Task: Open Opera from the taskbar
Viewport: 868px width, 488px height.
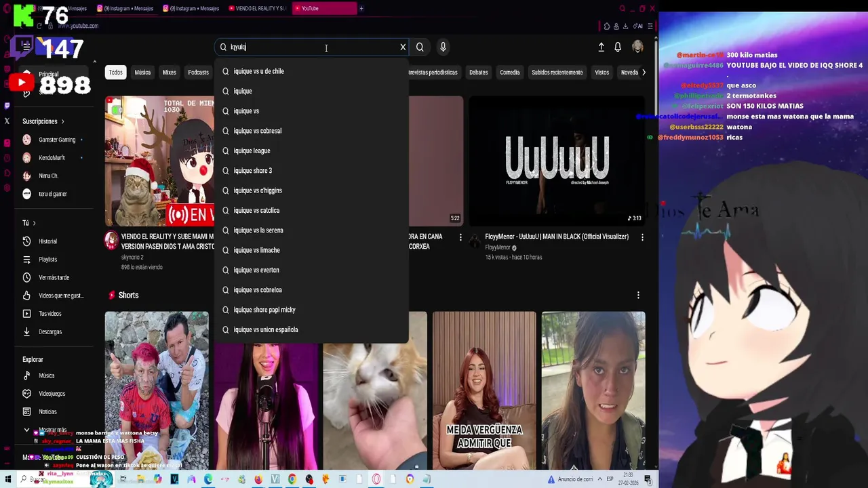Action: tap(376, 479)
